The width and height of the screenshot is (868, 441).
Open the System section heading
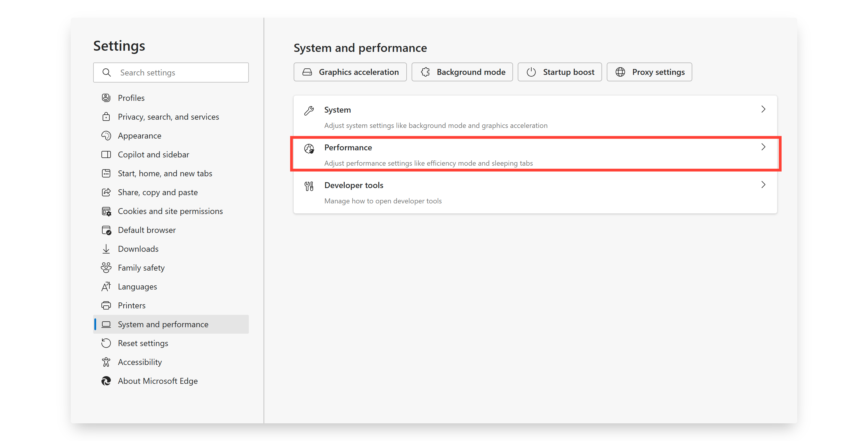tap(338, 110)
